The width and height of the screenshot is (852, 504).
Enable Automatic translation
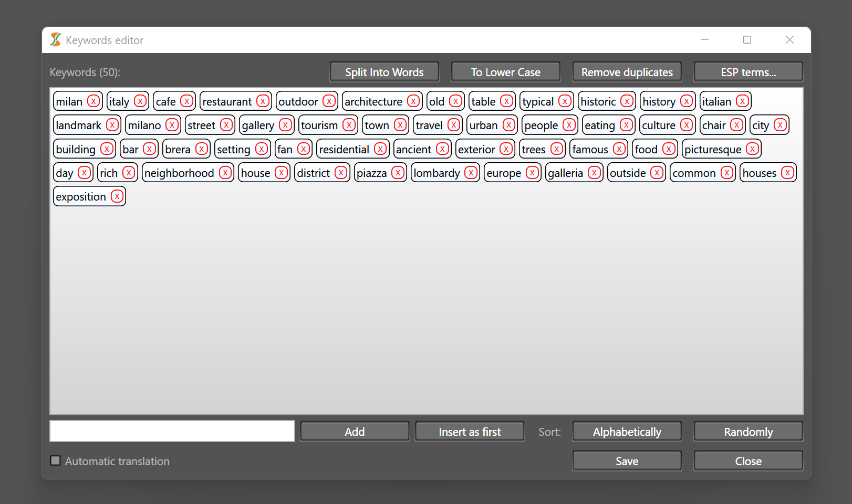coord(55,460)
